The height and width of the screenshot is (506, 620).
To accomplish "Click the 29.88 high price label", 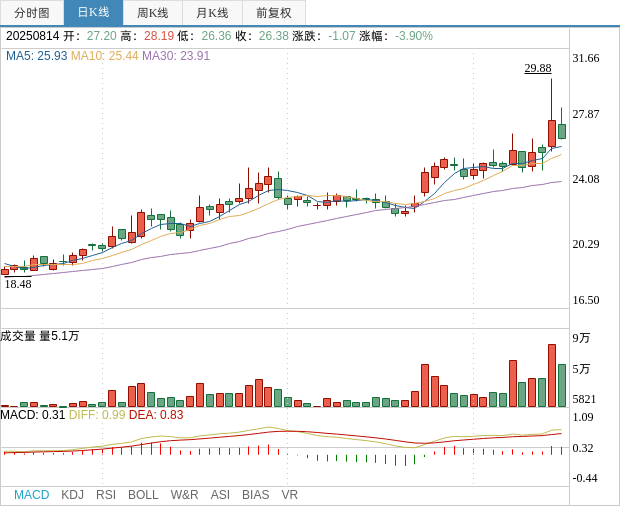I will coord(538,68).
